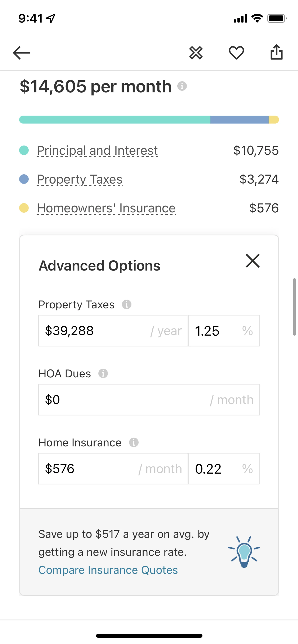Tap the underlined Property Taxes link
Viewport: 298px width, 644px height.
coord(80,179)
